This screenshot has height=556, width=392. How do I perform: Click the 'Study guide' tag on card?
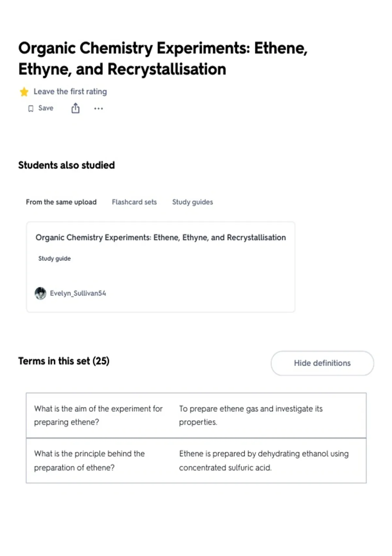[55, 258]
